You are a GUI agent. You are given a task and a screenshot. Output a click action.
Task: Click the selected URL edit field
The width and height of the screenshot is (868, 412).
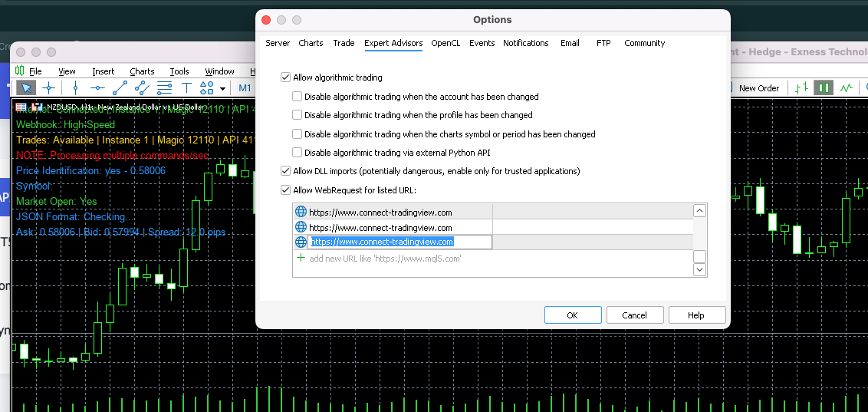399,242
